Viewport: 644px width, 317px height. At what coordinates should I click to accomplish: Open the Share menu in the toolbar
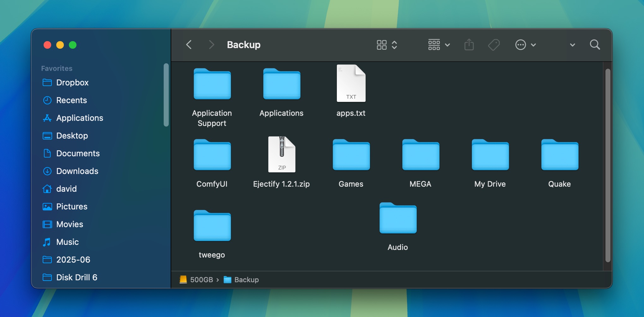[469, 45]
